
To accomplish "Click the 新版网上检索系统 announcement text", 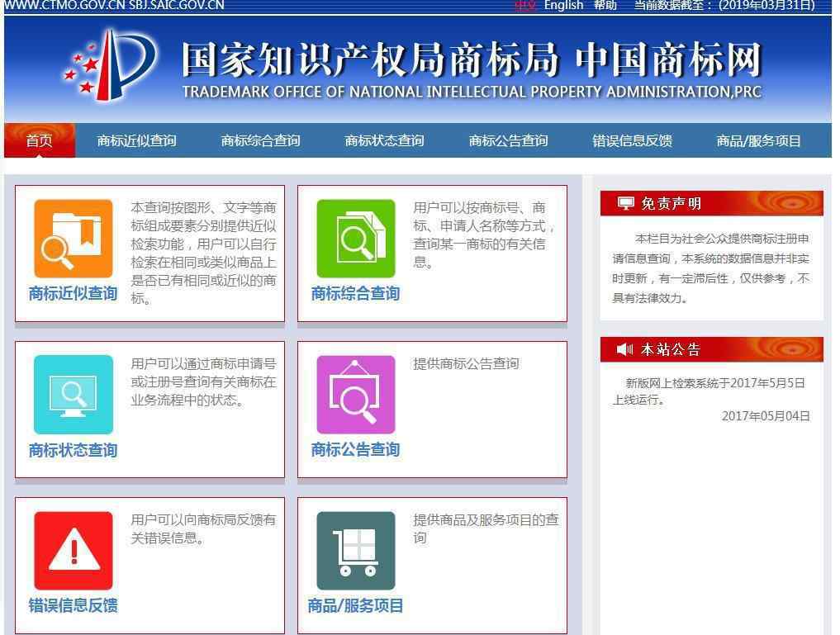I will 709,391.
